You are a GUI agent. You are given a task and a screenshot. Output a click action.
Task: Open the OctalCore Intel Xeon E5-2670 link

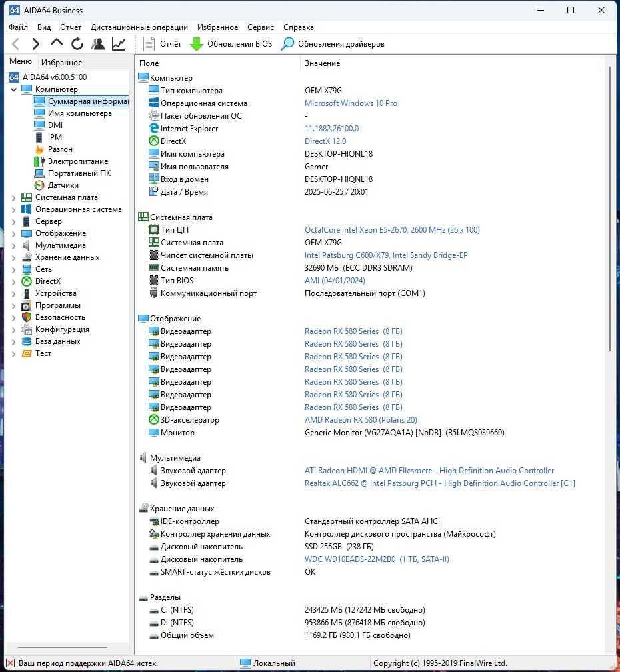(x=392, y=230)
